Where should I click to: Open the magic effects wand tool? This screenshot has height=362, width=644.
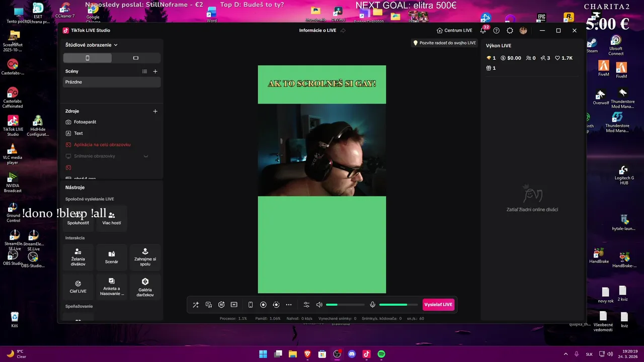(196, 305)
